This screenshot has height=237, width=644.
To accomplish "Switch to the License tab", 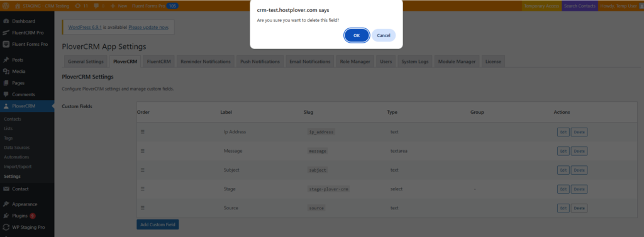I will coord(493,62).
